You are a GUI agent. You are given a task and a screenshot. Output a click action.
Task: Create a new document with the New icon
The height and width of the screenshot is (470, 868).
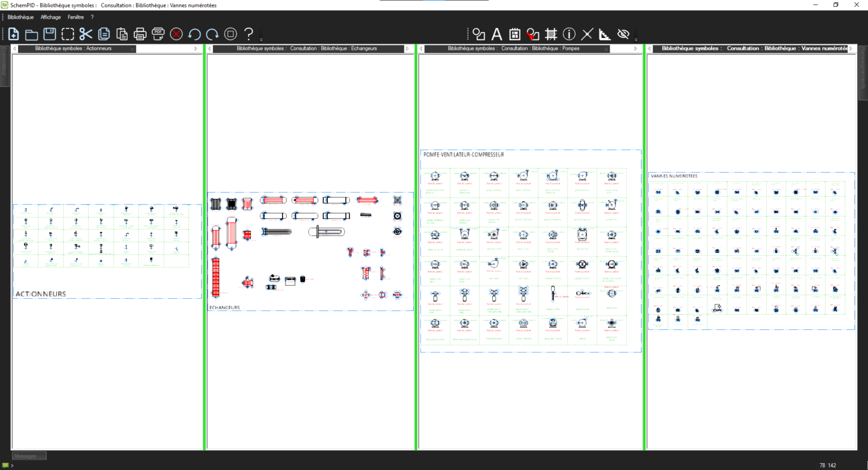click(x=14, y=34)
